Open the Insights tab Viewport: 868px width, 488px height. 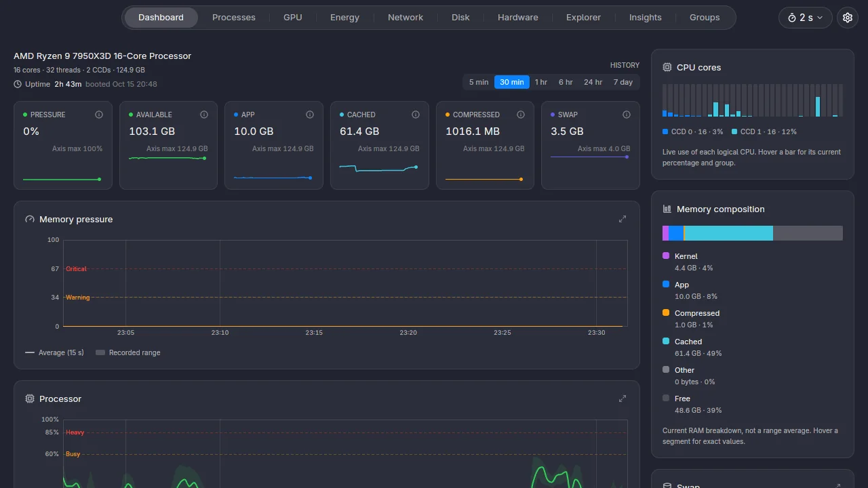[x=646, y=18]
